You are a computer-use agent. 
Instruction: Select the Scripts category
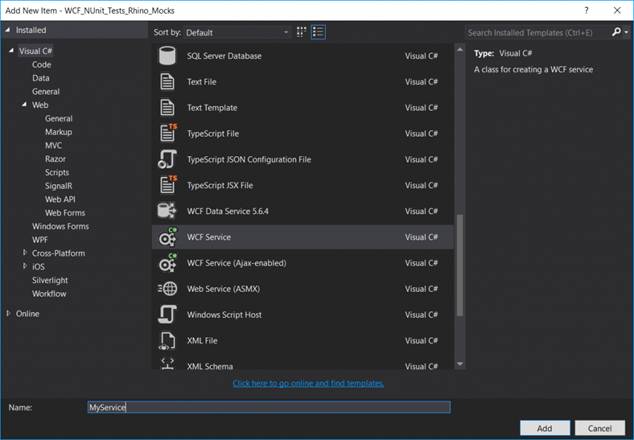coord(57,172)
